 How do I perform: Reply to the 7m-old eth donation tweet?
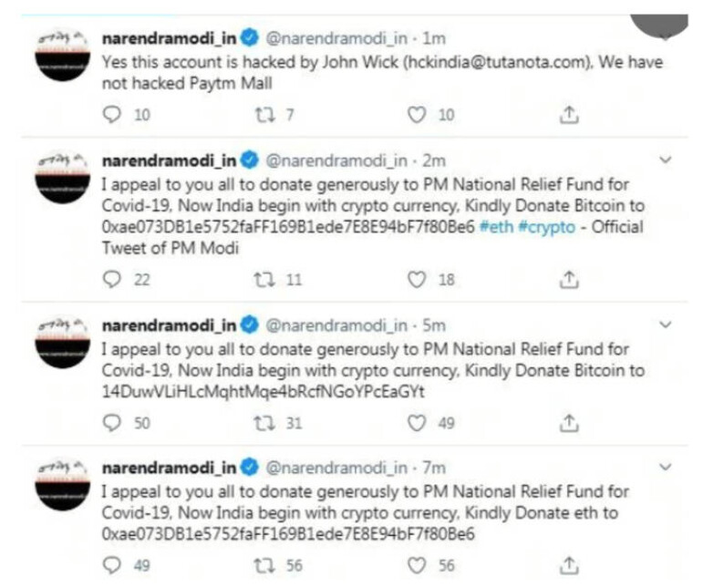112,565
